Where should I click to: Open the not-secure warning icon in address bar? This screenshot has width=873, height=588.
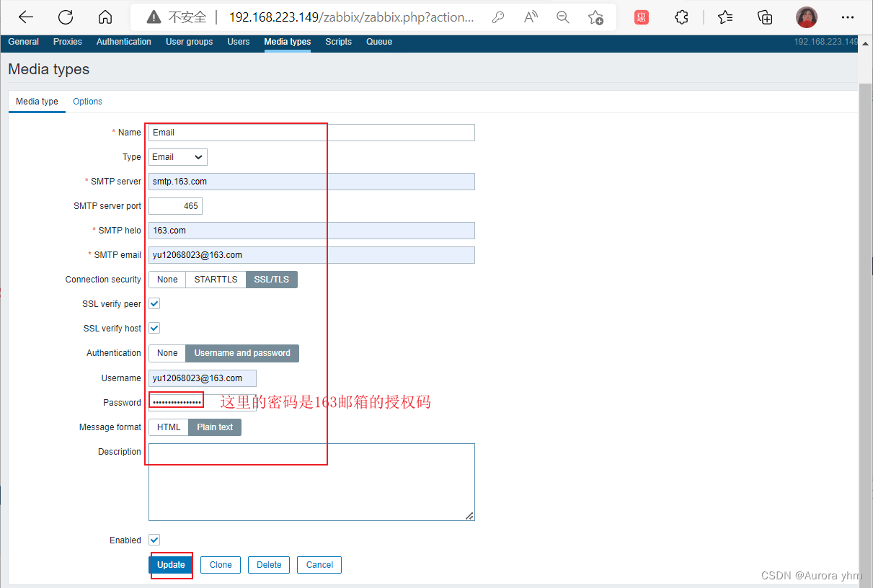click(x=154, y=17)
